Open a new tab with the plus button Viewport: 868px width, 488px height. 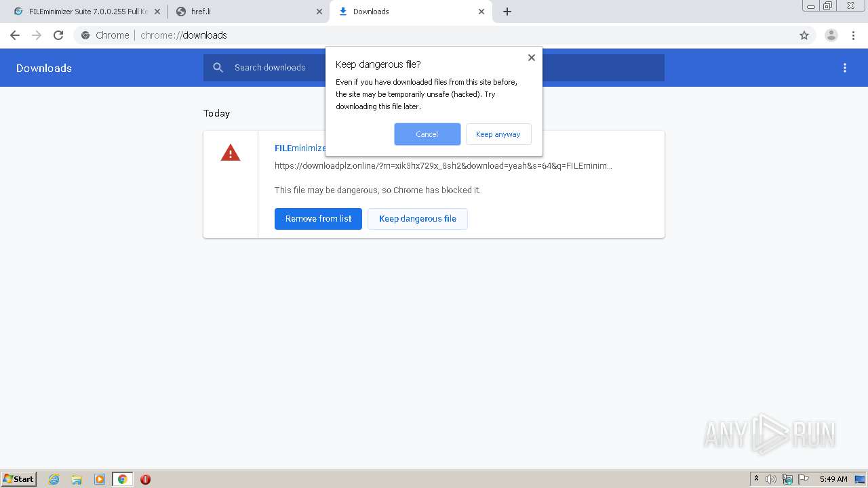tap(507, 12)
